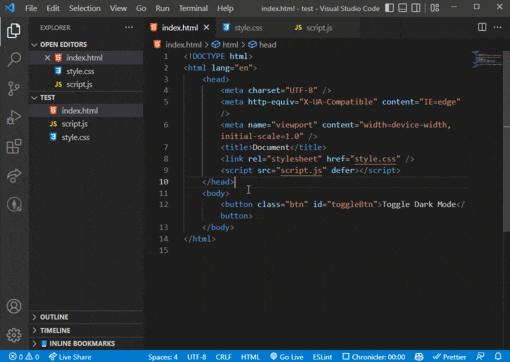
Task: Open the File menu
Action: 31,8
